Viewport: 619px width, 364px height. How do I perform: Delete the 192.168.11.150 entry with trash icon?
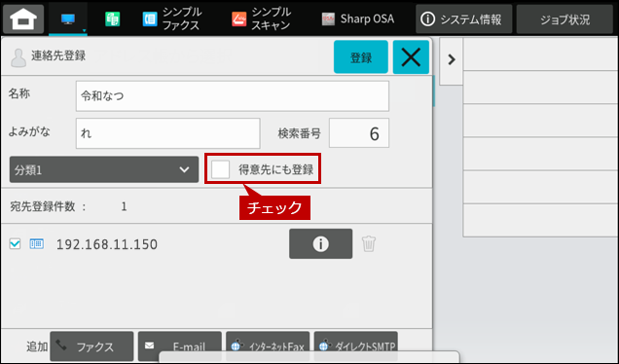[x=369, y=244]
